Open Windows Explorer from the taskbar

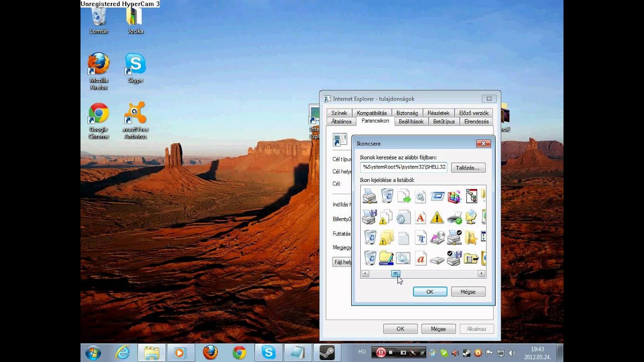click(x=151, y=352)
